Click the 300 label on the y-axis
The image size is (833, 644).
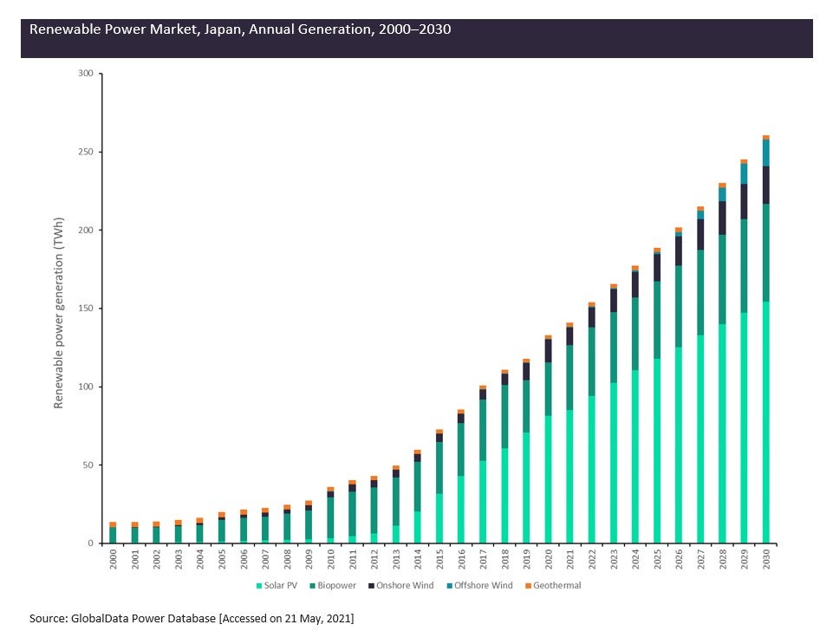[85, 74]
